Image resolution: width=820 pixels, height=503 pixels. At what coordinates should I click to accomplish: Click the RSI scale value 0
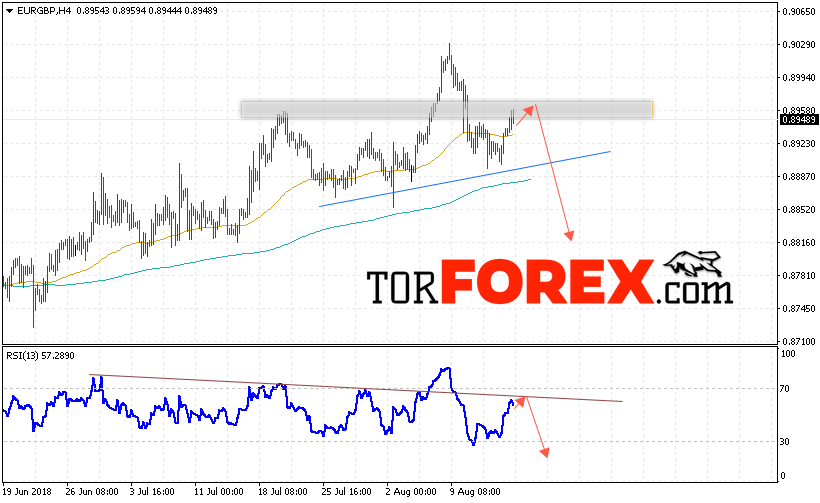[x=783, y=476]
